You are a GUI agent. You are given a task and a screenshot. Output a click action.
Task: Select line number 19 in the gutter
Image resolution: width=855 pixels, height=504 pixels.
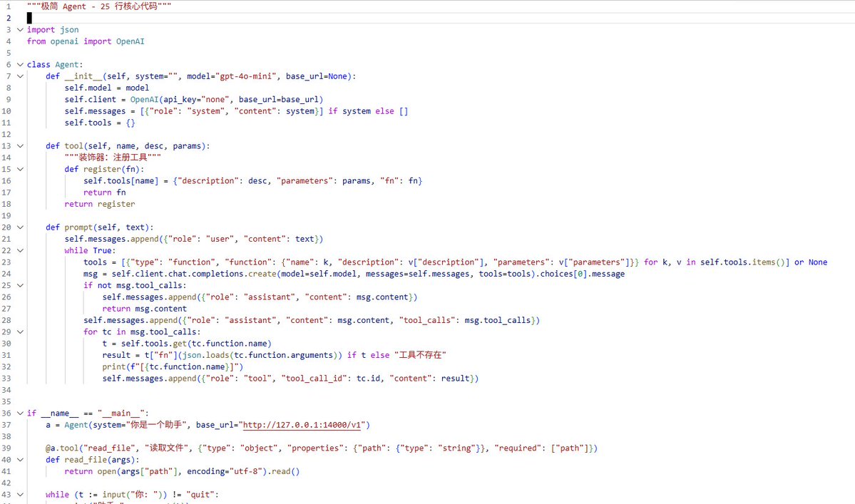point(6,216)
